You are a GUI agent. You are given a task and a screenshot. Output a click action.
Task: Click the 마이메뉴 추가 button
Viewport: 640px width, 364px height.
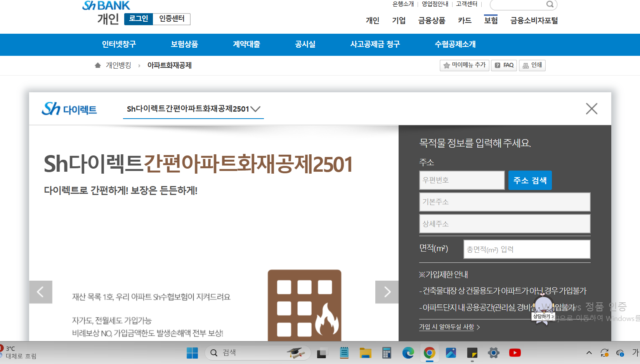coord(465,65)
